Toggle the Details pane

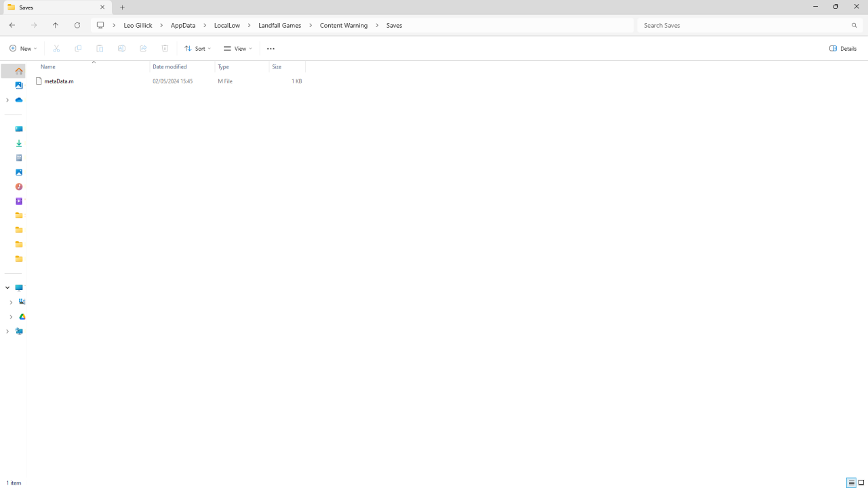click(x=843, y=49)
